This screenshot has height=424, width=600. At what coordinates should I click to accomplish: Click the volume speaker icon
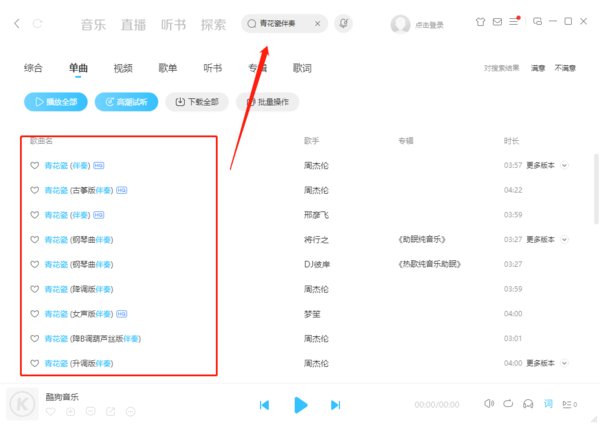(489, 404)
